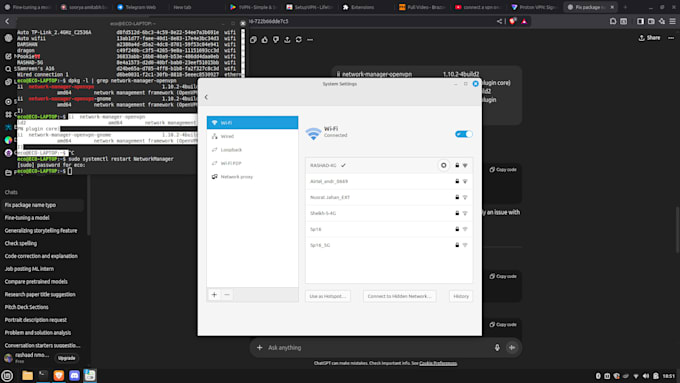Toggle the Wi-Fi switch in System Settings

(464, 134)
